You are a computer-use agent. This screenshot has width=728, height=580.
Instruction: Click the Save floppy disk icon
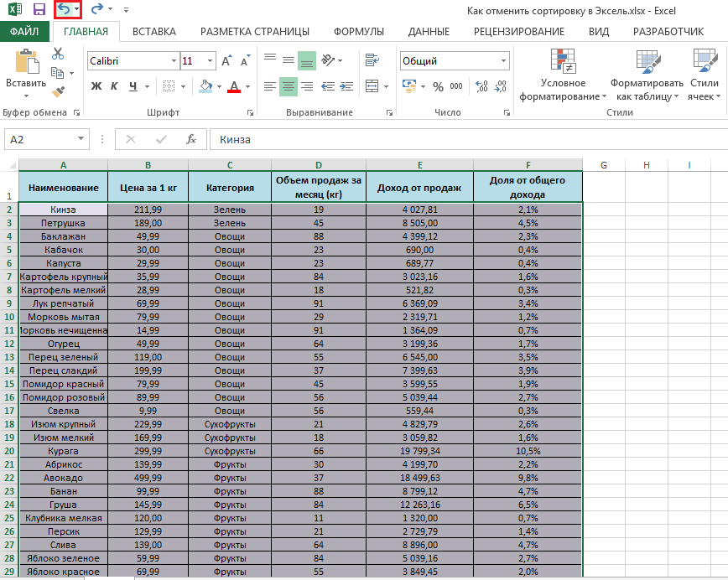pos(39,9)
